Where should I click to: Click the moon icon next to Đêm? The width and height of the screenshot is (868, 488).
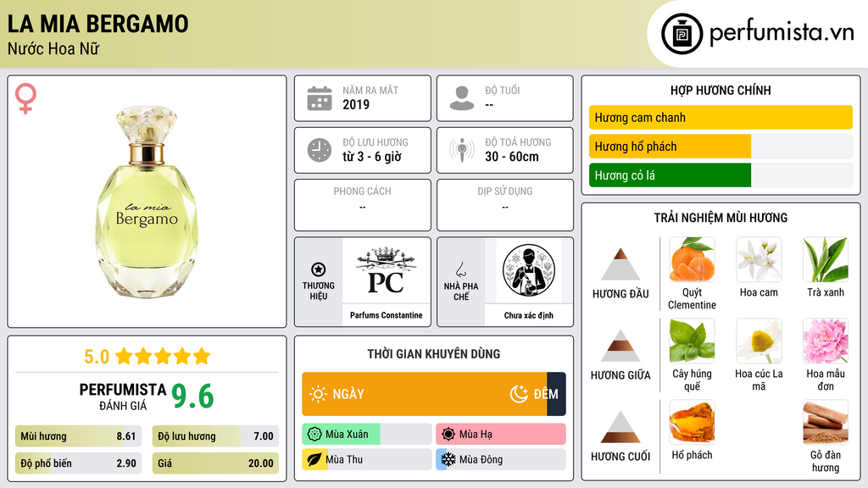pyautogui.click(x=519, y=394)
